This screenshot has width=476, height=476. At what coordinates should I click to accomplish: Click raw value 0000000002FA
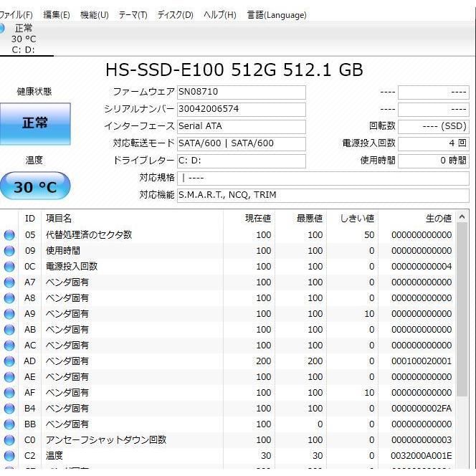tap(422, 409)
